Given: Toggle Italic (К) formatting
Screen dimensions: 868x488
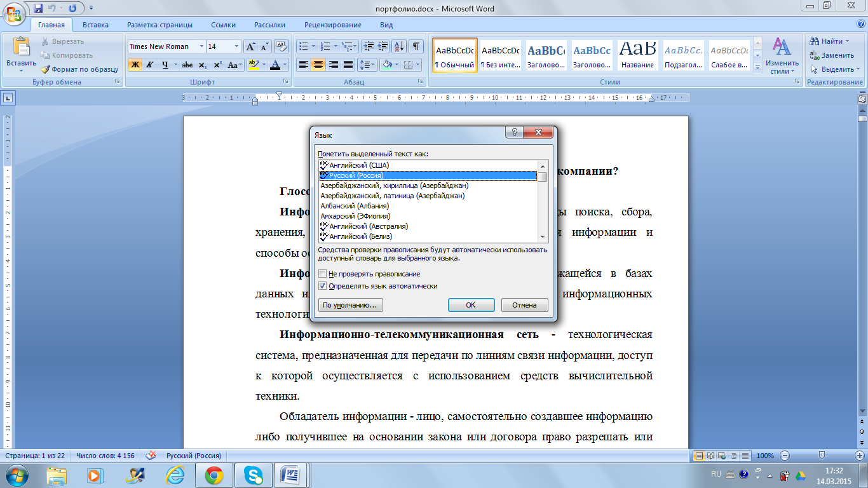Looking at the screenshot, I should point(150,65).
